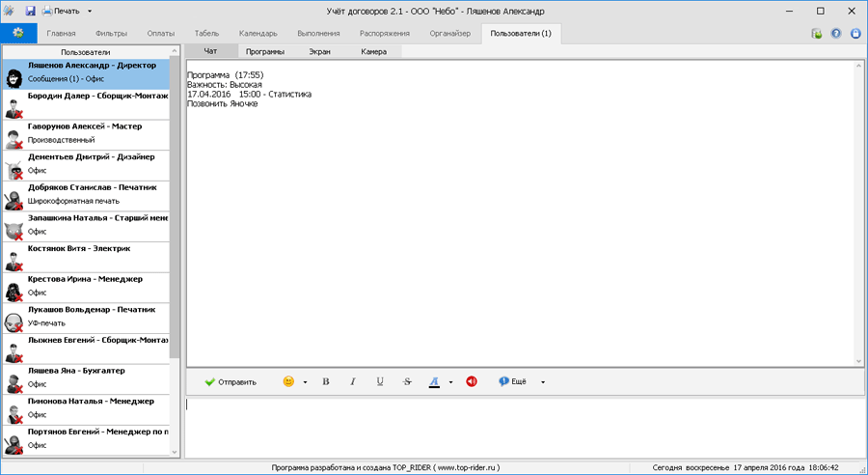868x475 pixels.
Task: Open the Календарь tab
Action: tap(258, 33)
